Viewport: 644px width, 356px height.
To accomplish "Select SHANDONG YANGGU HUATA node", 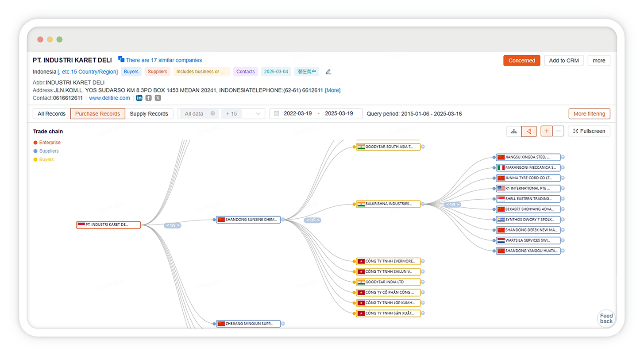I will click(x=528, y=251).
